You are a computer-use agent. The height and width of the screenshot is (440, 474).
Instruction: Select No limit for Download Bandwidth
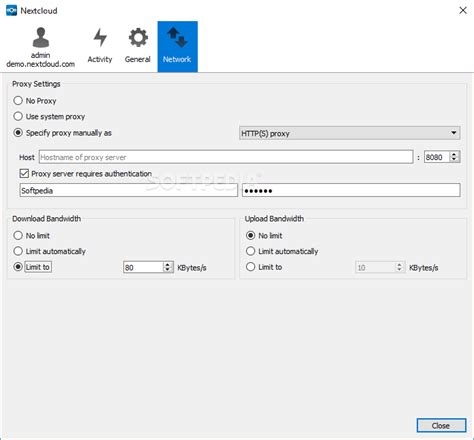(x=31, y=235)
